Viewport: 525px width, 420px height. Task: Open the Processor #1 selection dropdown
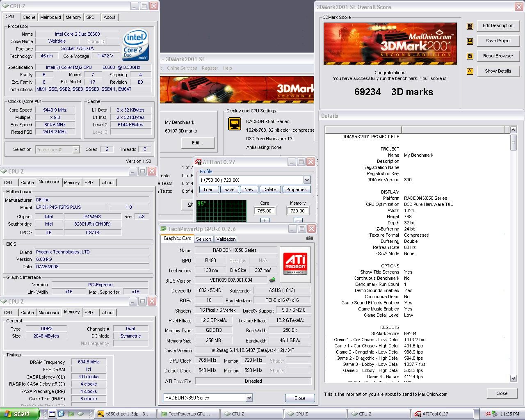pos(76,150)
